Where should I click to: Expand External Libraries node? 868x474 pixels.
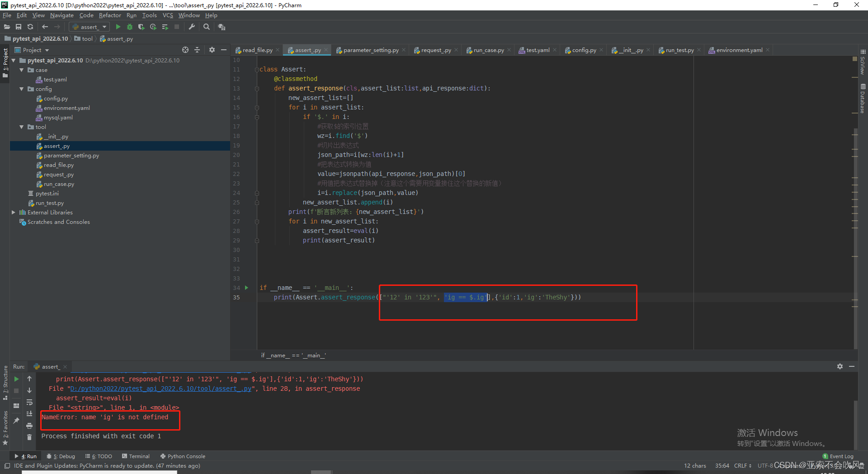click(x=14, y=213)
